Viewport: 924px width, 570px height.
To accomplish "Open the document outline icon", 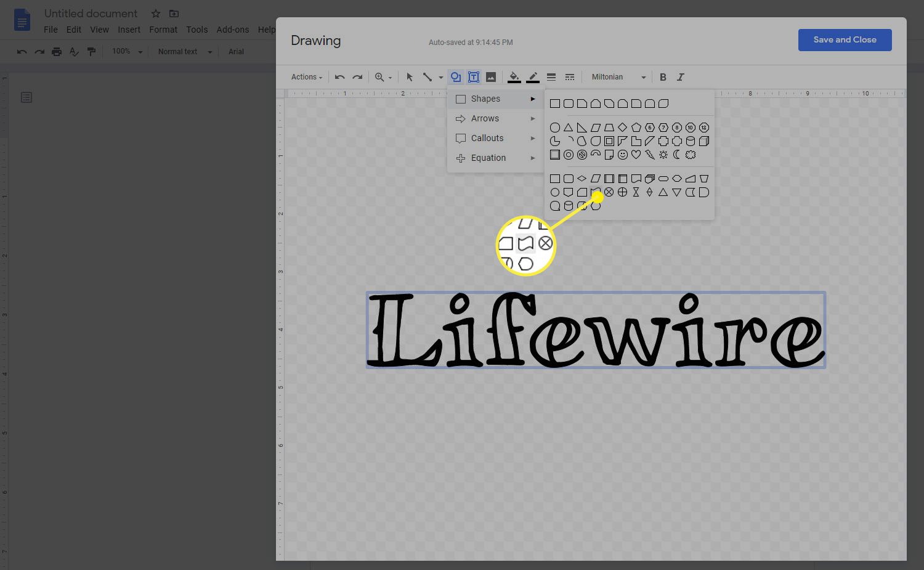I will tap(26, 97).
